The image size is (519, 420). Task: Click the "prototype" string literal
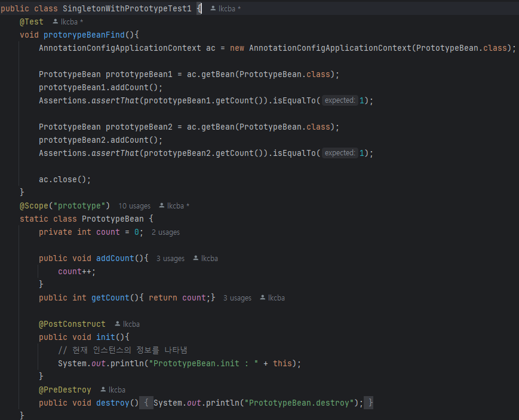click(x=79, y=206)
